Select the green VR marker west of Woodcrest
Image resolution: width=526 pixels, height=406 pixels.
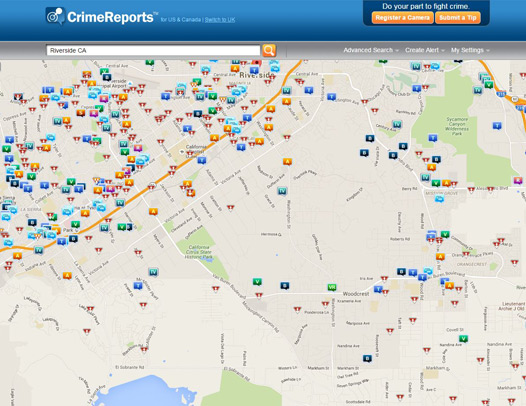332,287
